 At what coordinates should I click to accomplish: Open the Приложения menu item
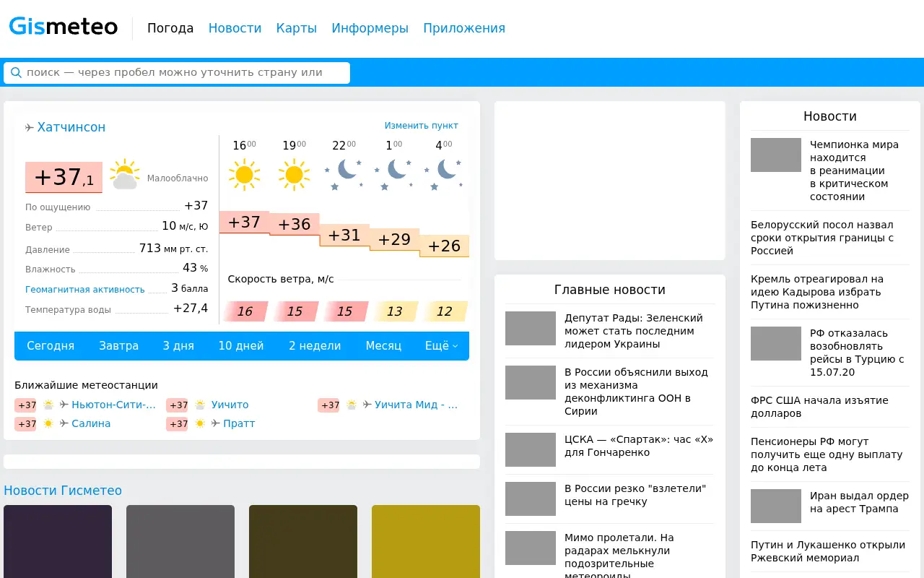[x=464, y=28]
